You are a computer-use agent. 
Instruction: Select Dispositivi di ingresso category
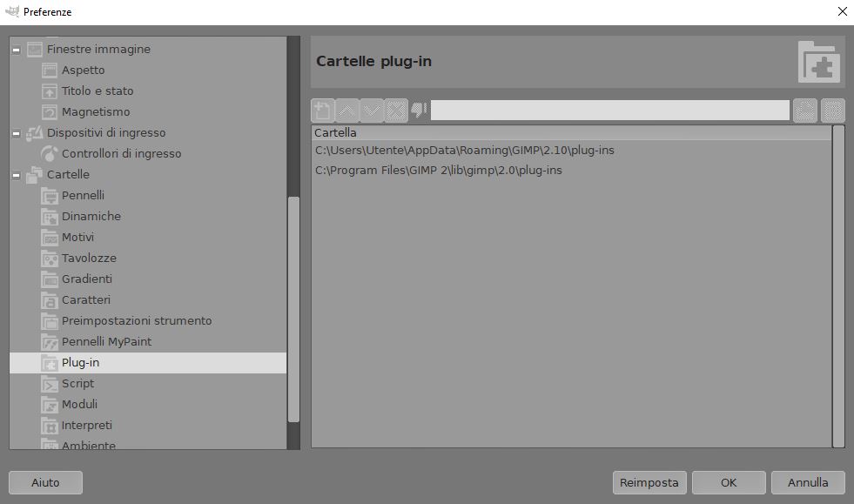(106, 132)
